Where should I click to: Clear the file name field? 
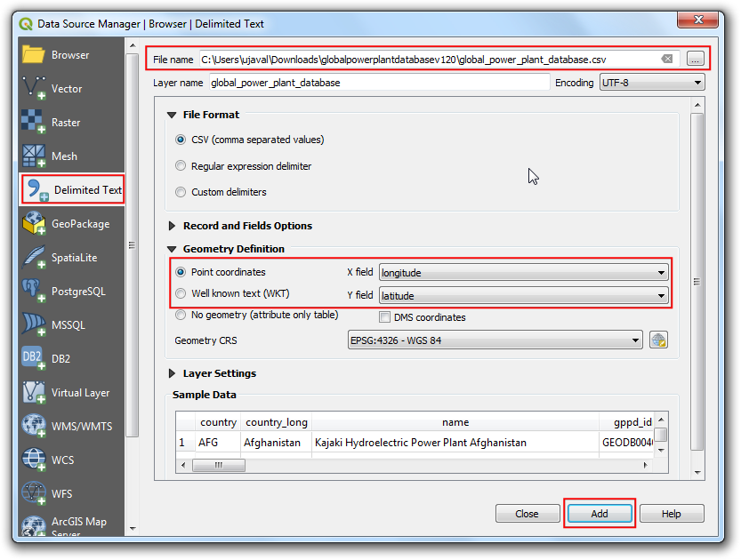pyautogui.click(x=666, y=60)
